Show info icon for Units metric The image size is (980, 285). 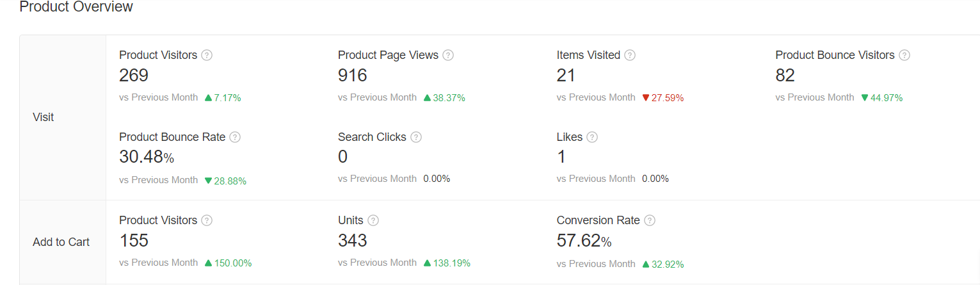(x=373, y=220)
